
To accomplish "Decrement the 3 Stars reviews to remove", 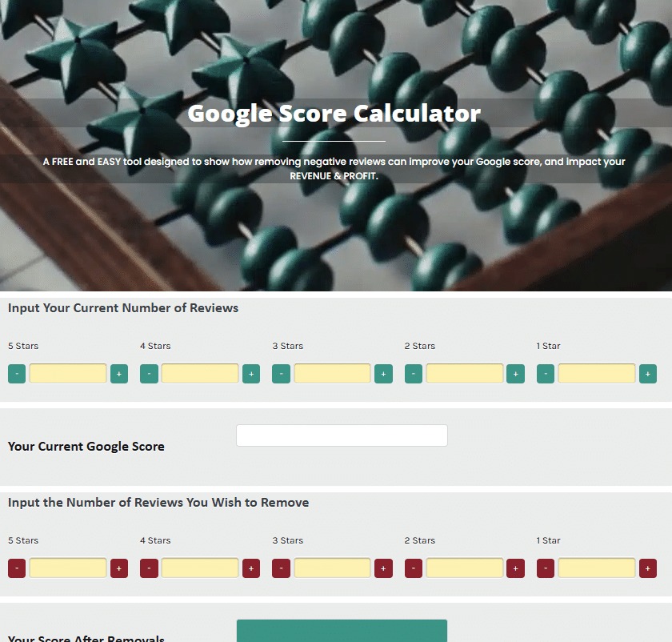I will [x=281, y=568].
